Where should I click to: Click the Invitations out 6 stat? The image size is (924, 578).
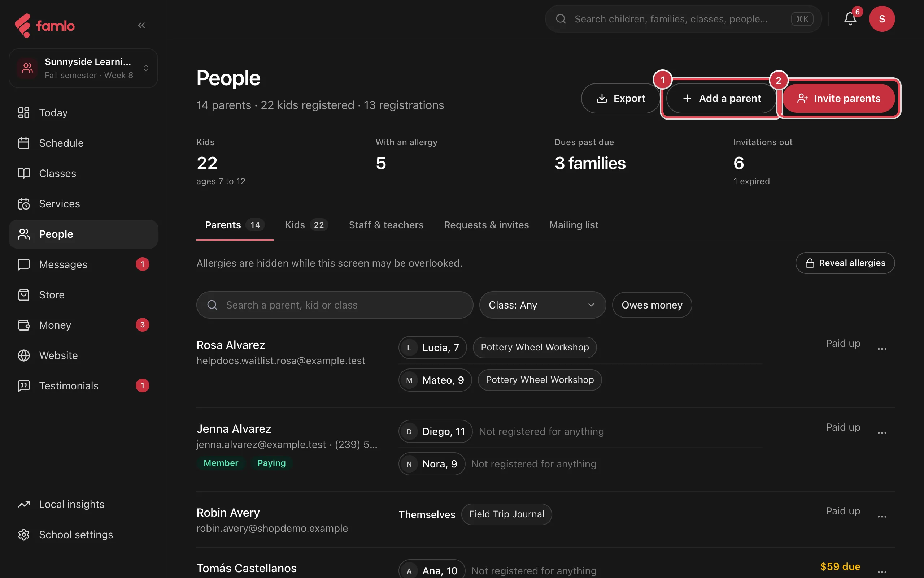click(738, 163)
